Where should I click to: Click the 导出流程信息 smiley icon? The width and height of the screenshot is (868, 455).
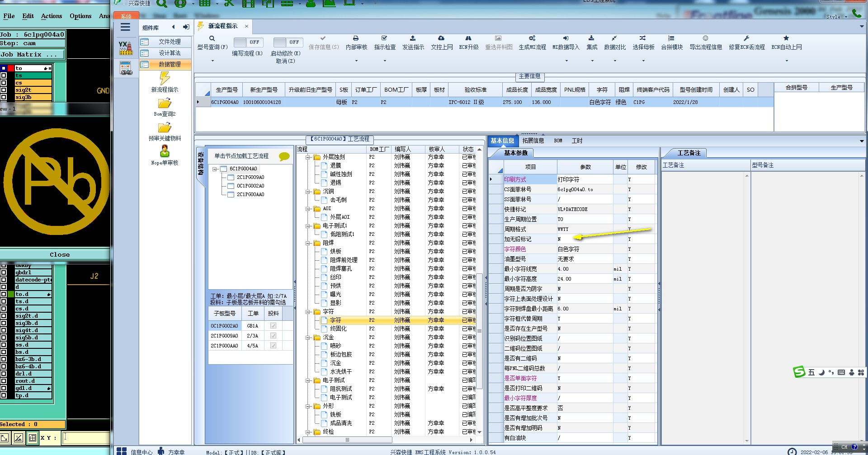tap(705, 38)
